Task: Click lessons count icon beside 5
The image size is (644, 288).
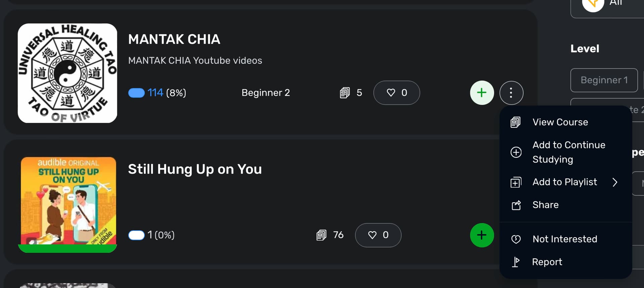Action: tap(345, 93)
